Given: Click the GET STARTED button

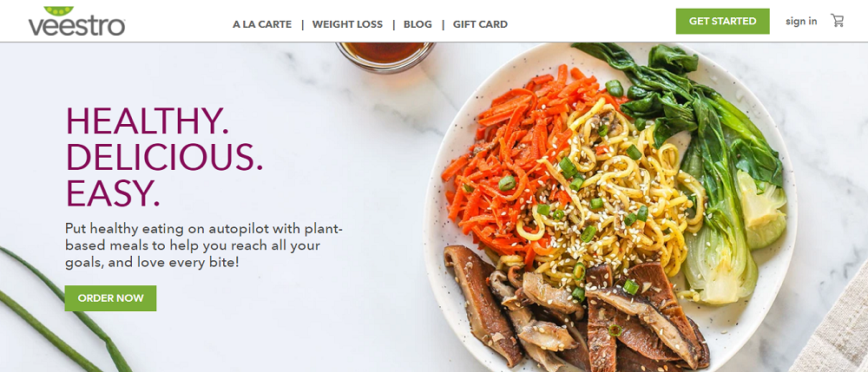Looking at the screenshot, I should tap(722, 21).
